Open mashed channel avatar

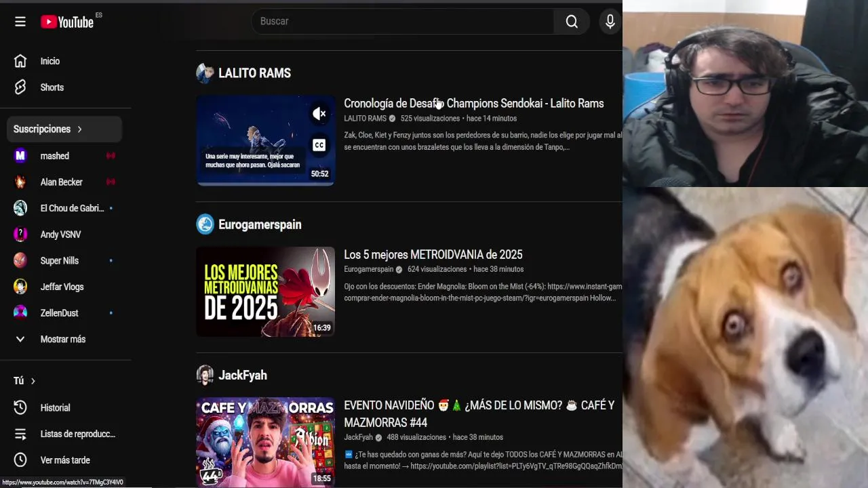click(20, 156)
